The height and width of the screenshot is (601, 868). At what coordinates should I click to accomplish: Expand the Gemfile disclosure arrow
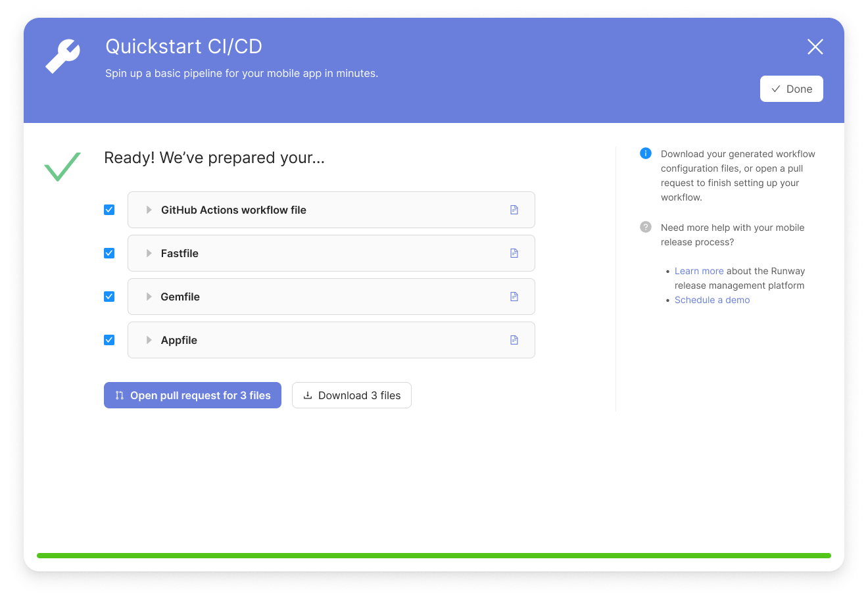pyautogui.click(x=149, y=297)
